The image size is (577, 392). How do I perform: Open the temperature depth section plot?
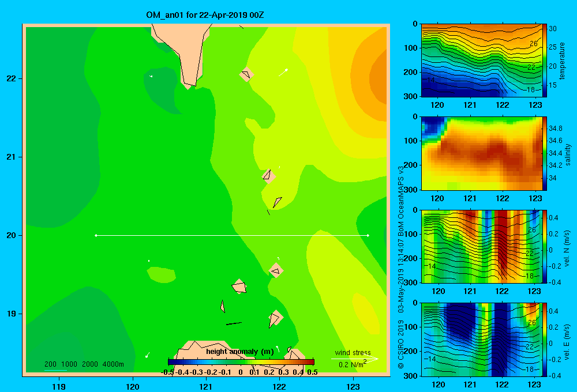[x=482, y=61]
